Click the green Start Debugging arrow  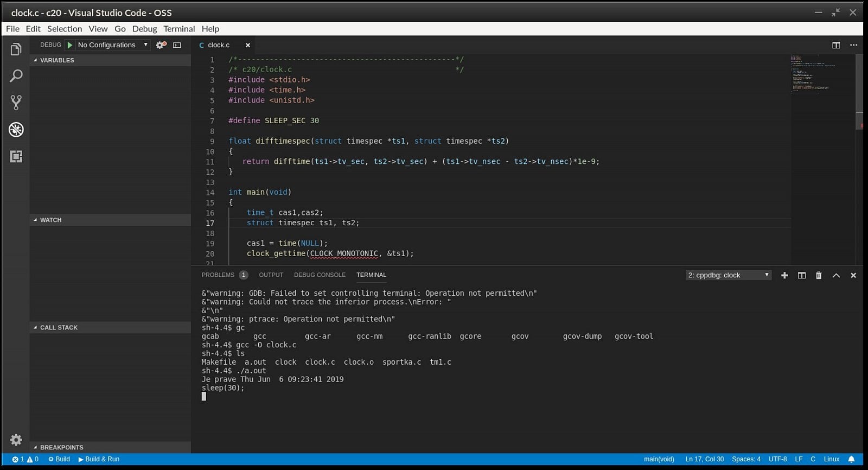tap(69, 45)
